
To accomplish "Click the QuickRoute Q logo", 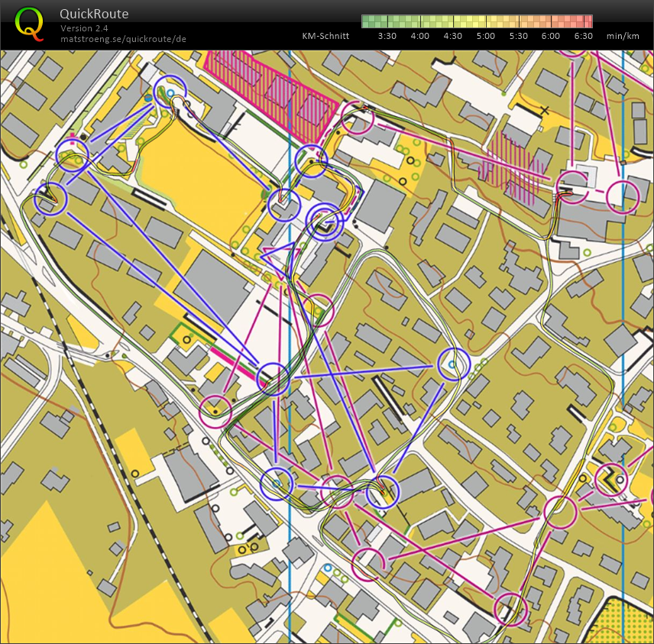I will (29, 23).
